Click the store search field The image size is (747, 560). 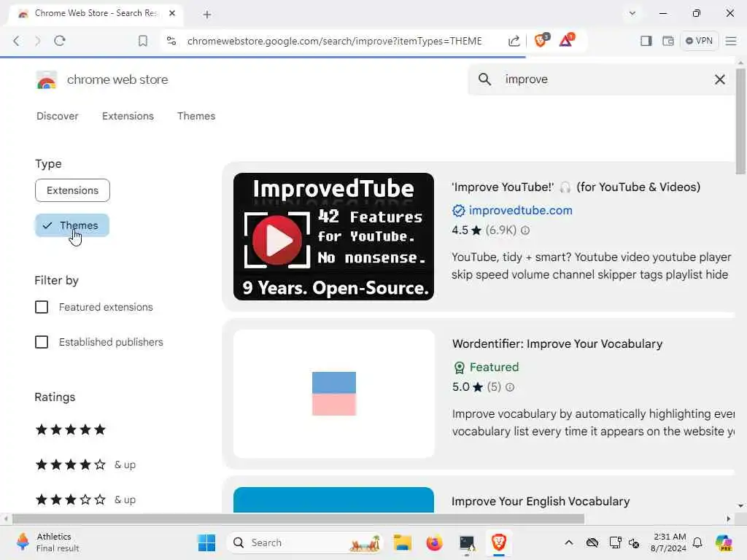coord(601,79)
